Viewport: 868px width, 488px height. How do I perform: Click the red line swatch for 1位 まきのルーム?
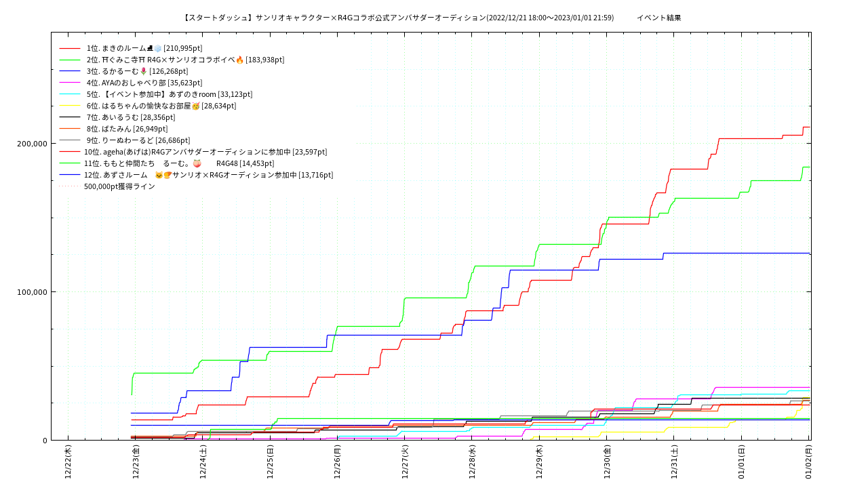point(70,48)
